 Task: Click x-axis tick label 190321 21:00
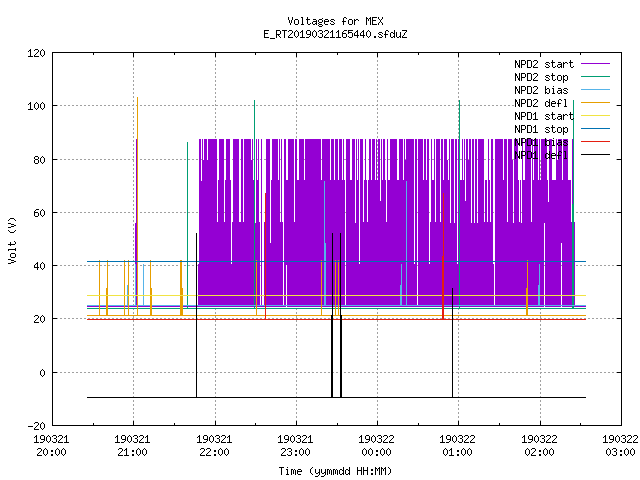tap(133, 446)
